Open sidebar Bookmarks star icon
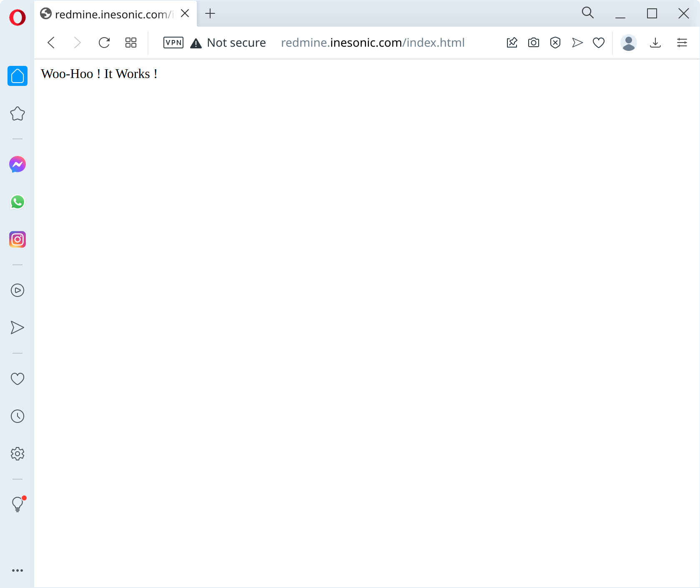This screenshot has height=588, width=700. pyautogui.click(x=18, y=113)
